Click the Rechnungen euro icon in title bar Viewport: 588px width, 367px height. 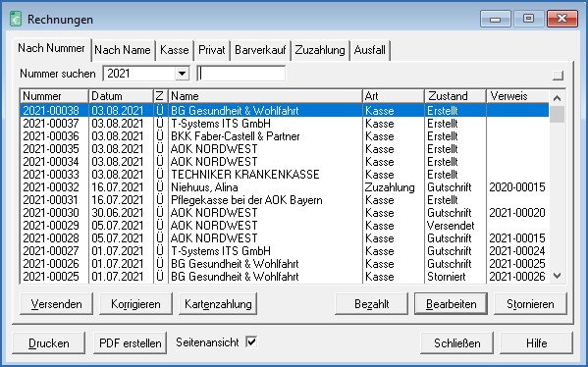[x=16, y=19]
